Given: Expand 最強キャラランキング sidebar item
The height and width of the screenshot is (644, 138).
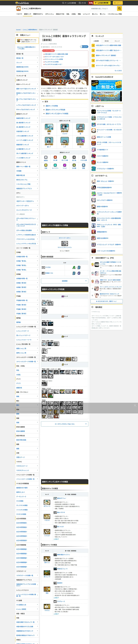Looking at the screenshot, I should click(27, 84).
